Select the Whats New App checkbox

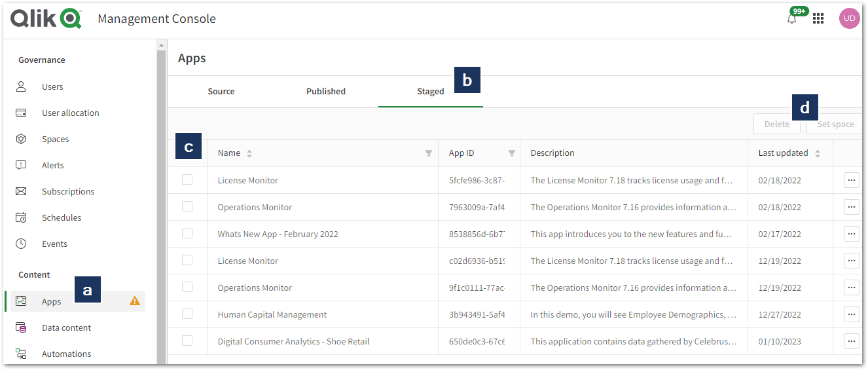coord(187,233)
